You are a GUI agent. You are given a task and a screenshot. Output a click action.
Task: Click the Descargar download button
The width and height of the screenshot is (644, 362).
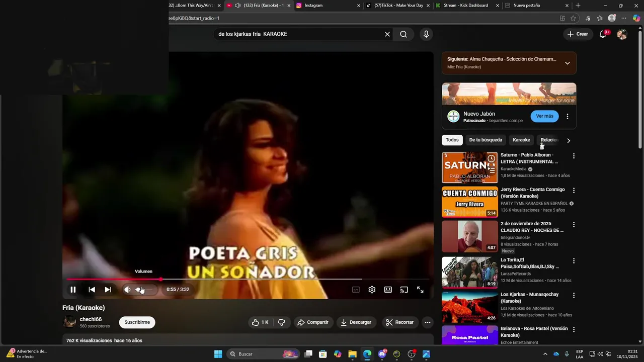tap(356, 322)
